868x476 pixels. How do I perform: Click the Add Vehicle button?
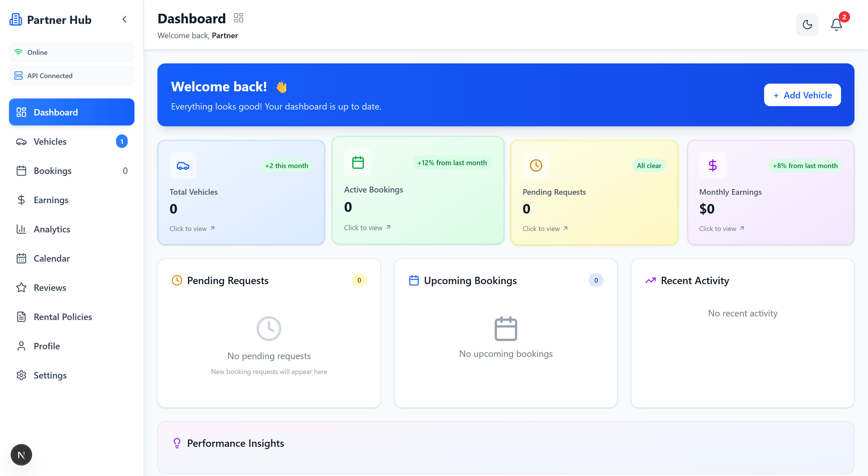tap(802, 95)
